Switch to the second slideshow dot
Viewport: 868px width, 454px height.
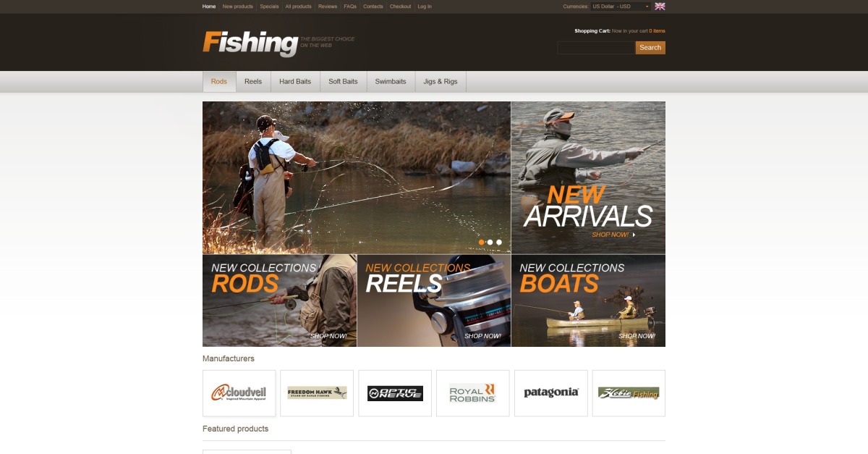pyautogui.click(x=490, y=242)
